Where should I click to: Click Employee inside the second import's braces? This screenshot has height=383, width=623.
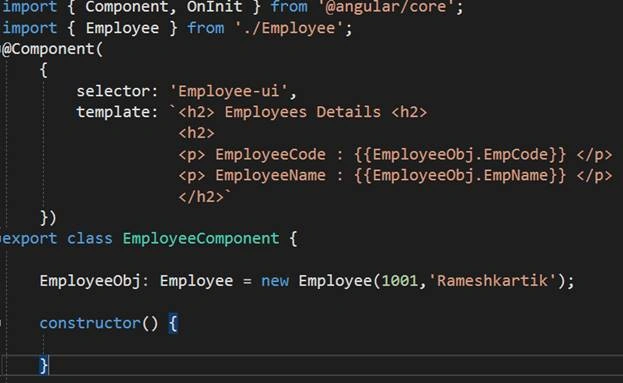point(122,28)
